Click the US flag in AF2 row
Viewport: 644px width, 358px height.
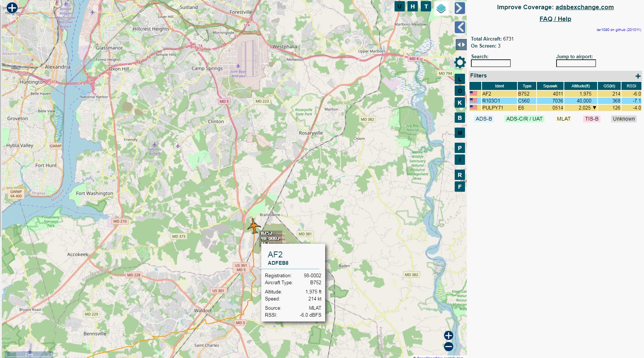coord(473,94)
